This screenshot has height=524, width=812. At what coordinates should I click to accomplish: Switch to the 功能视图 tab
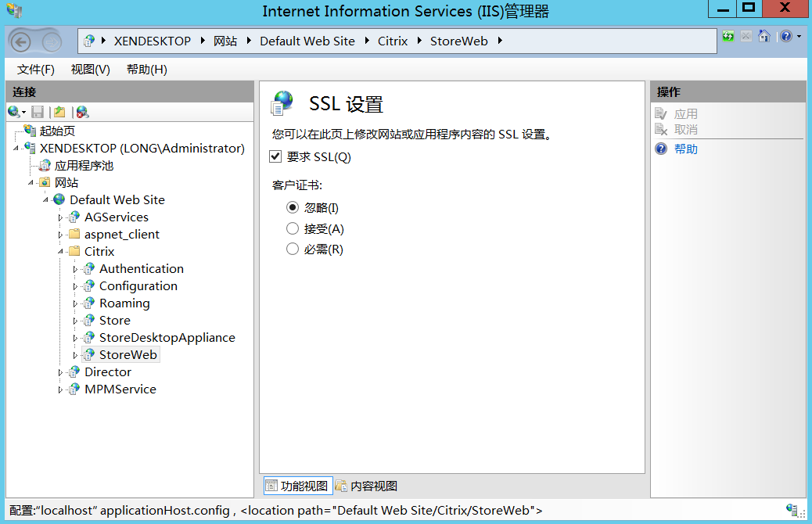point(297,486)
